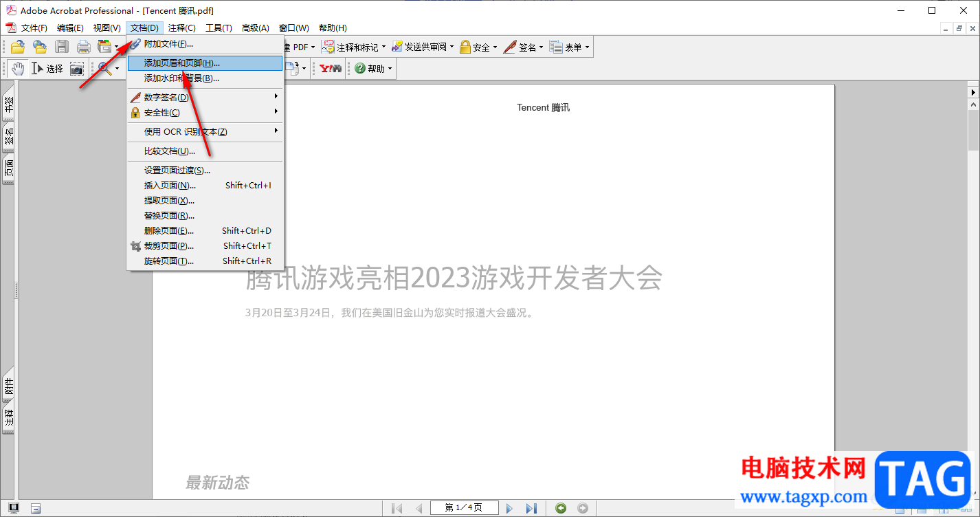This screenshot has width=980, height=517.
Task: Choose 添加页眉和页脚(H)... menu item
Action: 205,63
